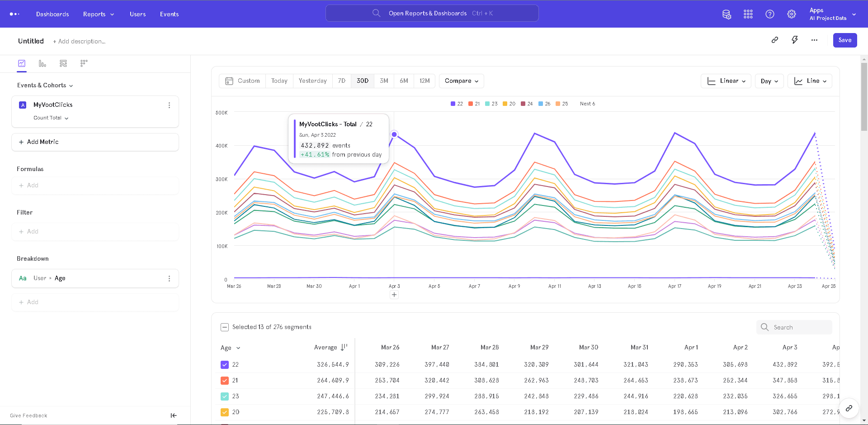Screen dimensions: 868x425
Task: Click the orange 21 legend swatch
Action: point(471,104)
